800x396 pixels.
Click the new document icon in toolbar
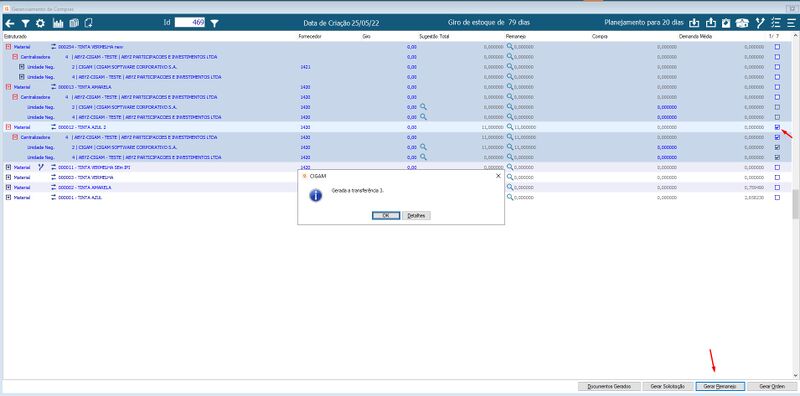pos(89,23)
